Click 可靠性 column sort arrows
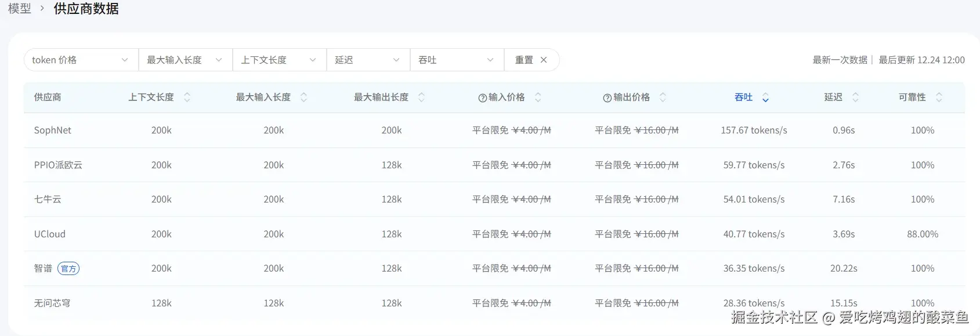This screenshot has width=980, height=336. point(939,97)
